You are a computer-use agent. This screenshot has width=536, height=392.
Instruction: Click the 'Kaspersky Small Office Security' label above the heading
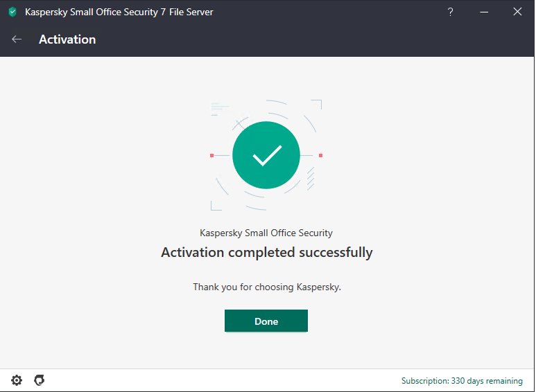pyautogui.click(x=266, y=233)
